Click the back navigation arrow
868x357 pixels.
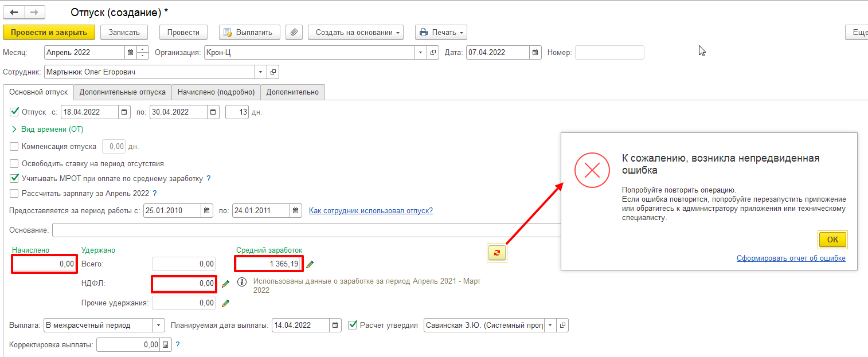(14, 12)
